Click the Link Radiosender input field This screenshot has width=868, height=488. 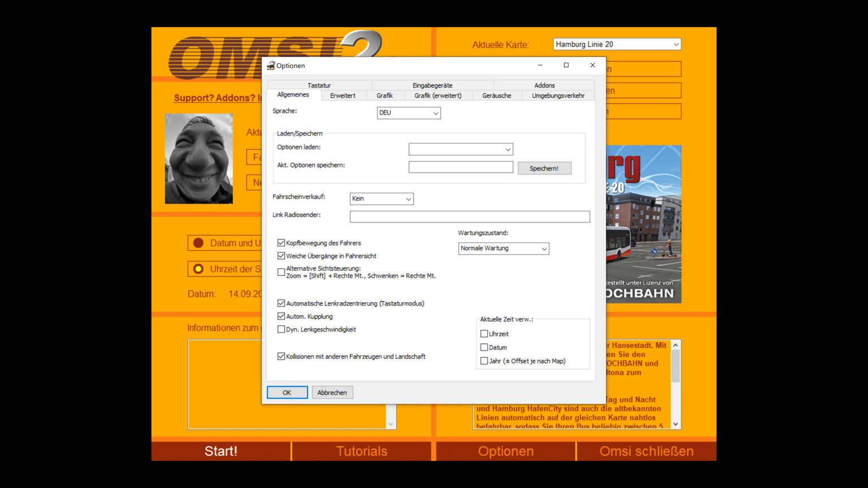pyautogui.click(x=470, y=216)
